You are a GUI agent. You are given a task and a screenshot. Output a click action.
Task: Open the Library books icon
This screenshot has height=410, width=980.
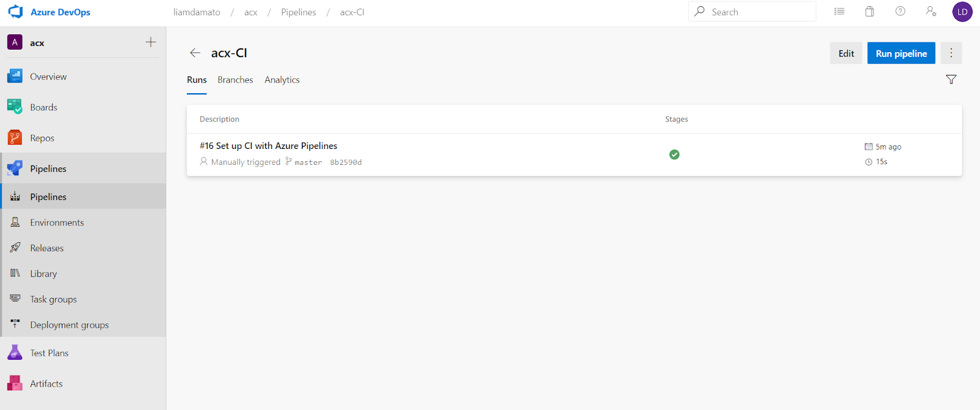[15, 273]
